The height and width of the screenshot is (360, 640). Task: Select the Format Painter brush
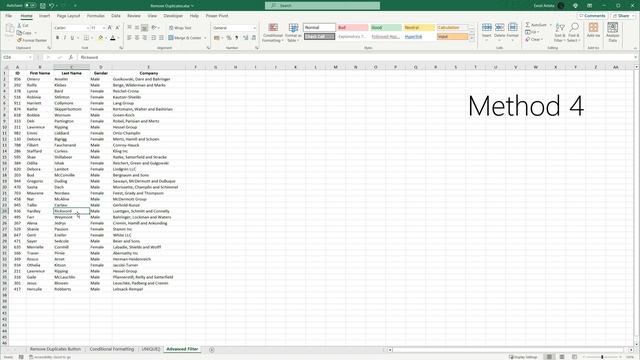coord(19,40)
